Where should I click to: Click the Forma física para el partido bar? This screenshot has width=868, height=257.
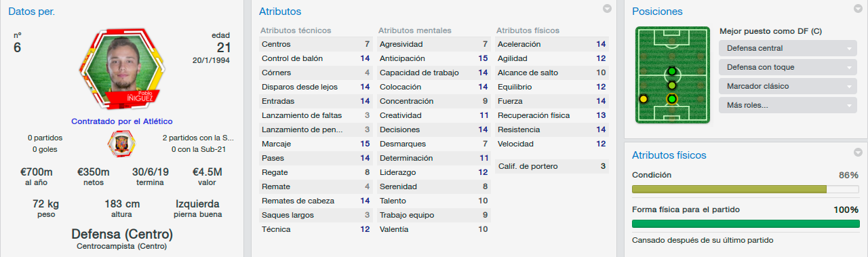tap(745, 224)
